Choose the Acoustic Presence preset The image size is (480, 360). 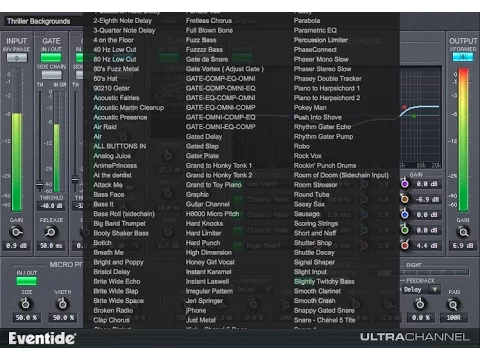point(120,117)
